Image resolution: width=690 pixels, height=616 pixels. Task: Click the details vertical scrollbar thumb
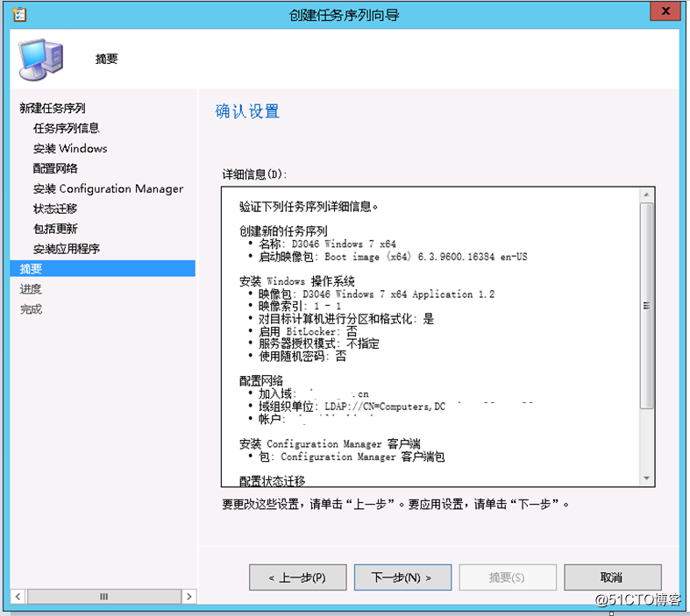646,306
